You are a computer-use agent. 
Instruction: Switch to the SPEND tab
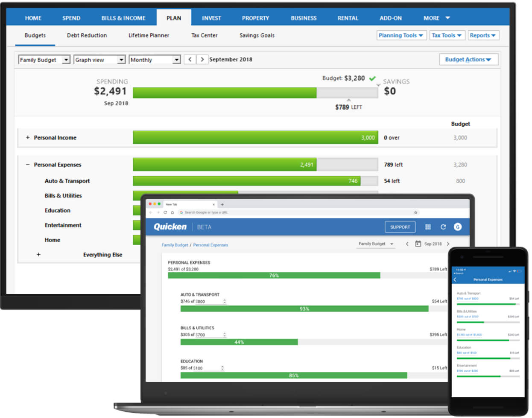[x=71, y=18]
